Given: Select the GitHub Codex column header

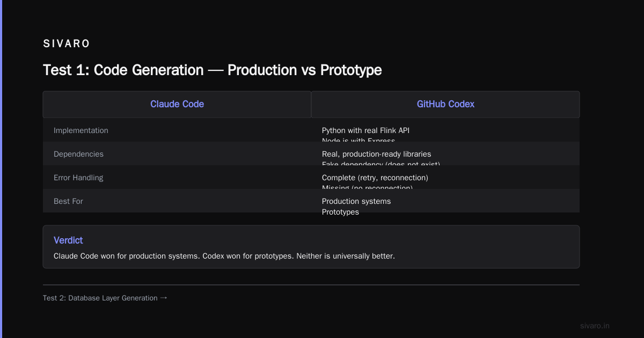Looking at the screenshot, I should tap(445, 104).
